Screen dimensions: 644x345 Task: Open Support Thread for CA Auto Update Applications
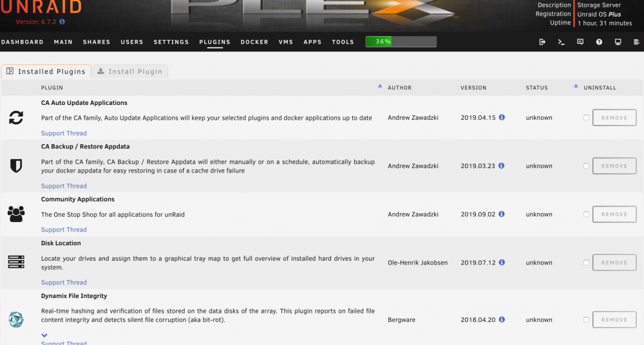coord(64,133)
